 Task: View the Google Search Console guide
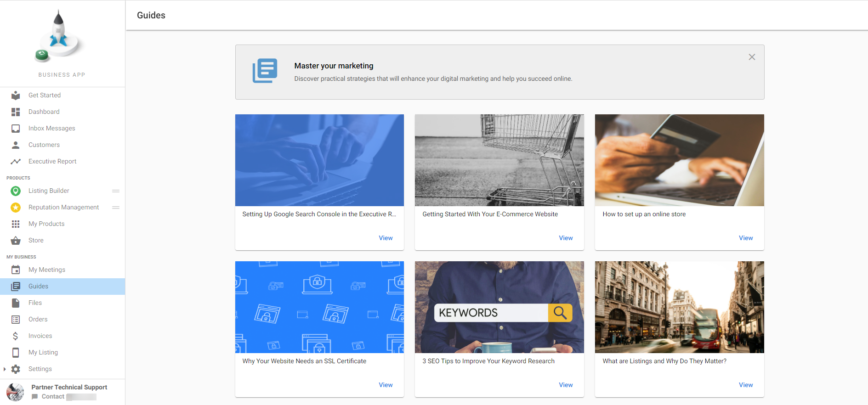(x=386, y=238)
